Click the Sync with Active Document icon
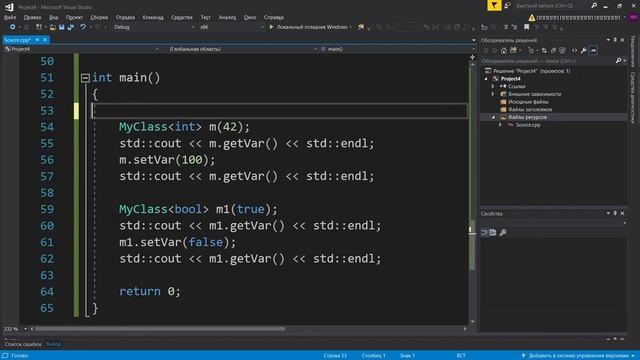The height and width of the screenshot is (360, 640). (x=544, y=50)
